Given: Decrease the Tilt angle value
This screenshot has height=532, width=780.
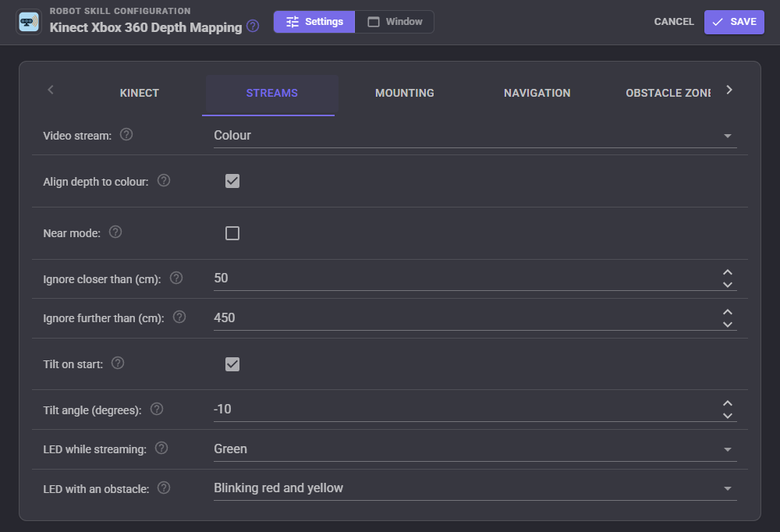Looking at the screenshot, I should tap(727, 416).
